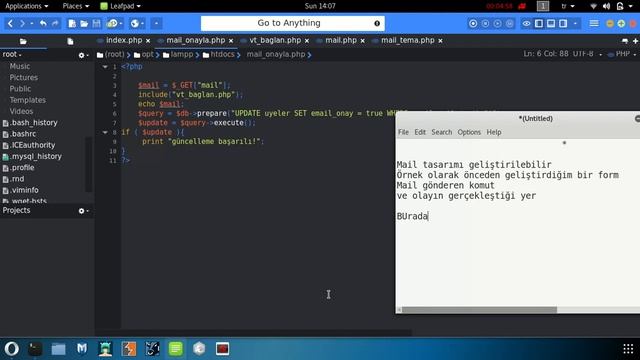The image size is (640, 360).
Task: Open the Applications menu
Action: click(x=27, y=6)
